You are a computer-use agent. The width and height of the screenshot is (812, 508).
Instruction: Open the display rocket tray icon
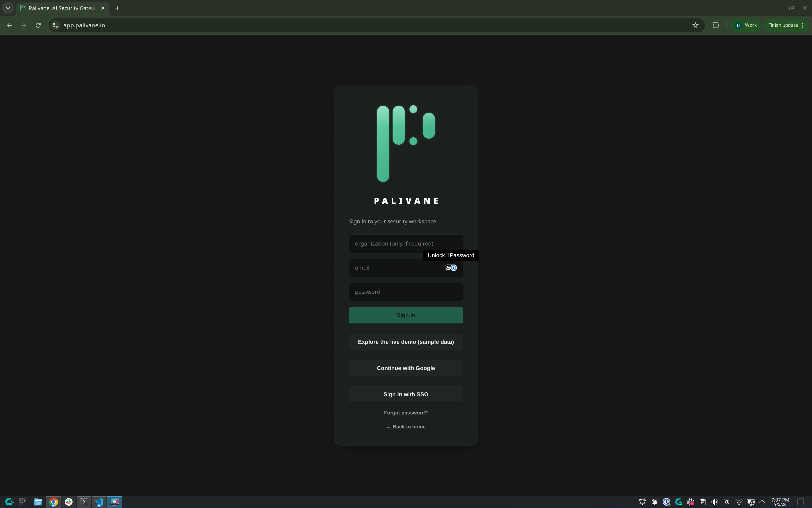click(x=751, y=502)
